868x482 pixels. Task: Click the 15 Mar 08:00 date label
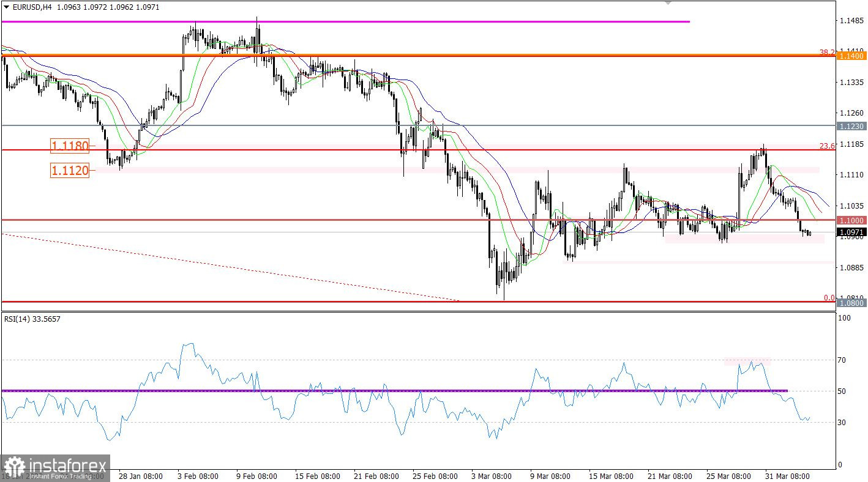[612, 476]
